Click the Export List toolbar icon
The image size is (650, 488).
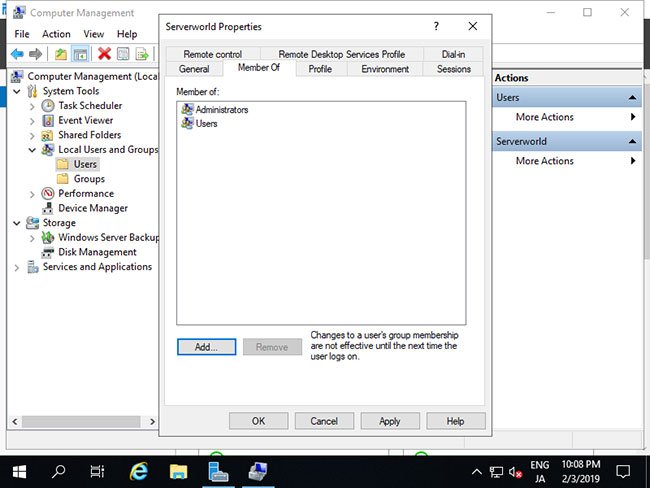pos(142,54)
